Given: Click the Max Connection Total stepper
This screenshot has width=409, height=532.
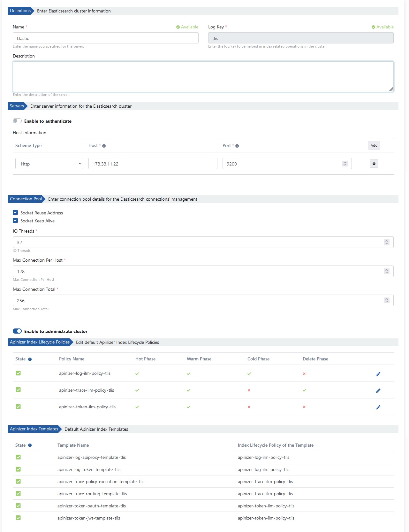Looking at the screenshot, I should click(386, 300).
